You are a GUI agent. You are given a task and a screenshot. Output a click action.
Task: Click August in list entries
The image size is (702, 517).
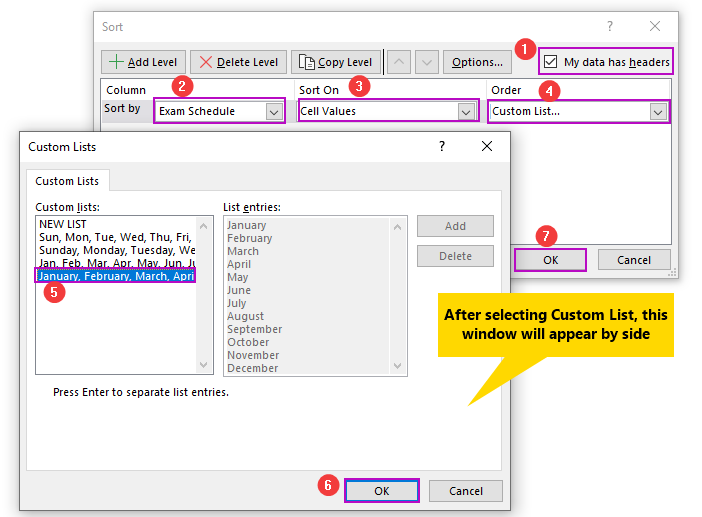(x=245, y=316)
